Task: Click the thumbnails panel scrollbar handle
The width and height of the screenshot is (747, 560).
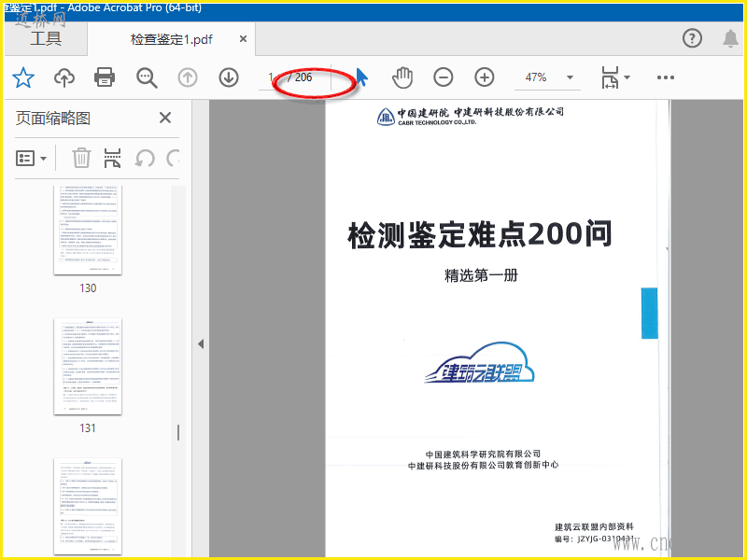Action: tap(178, 432)
